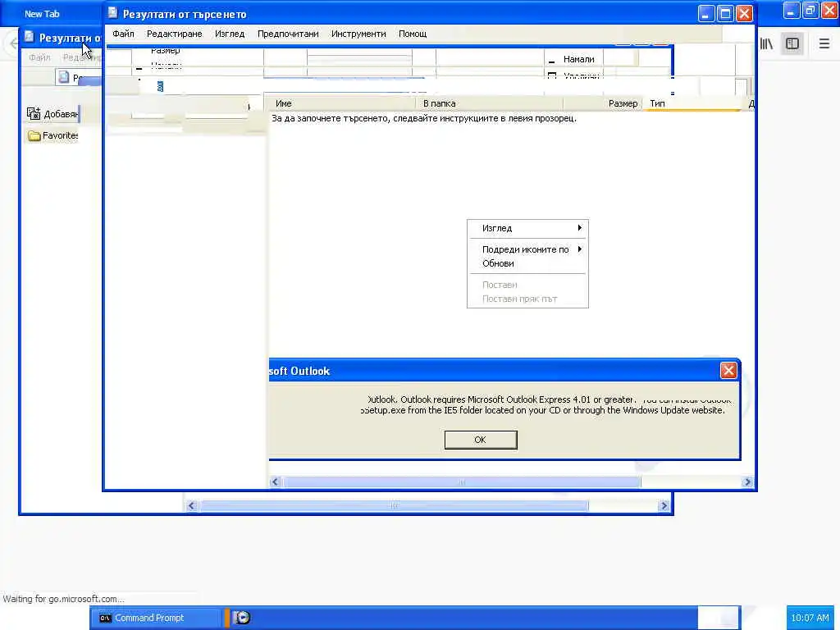Restore down the Firefox window
This screenshot has height=630, width=840.
point(810,10)
